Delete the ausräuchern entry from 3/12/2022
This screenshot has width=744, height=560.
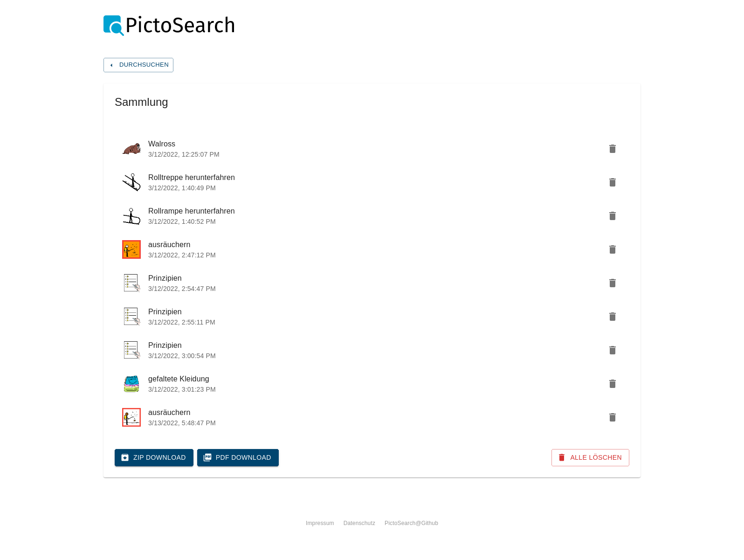613,249
